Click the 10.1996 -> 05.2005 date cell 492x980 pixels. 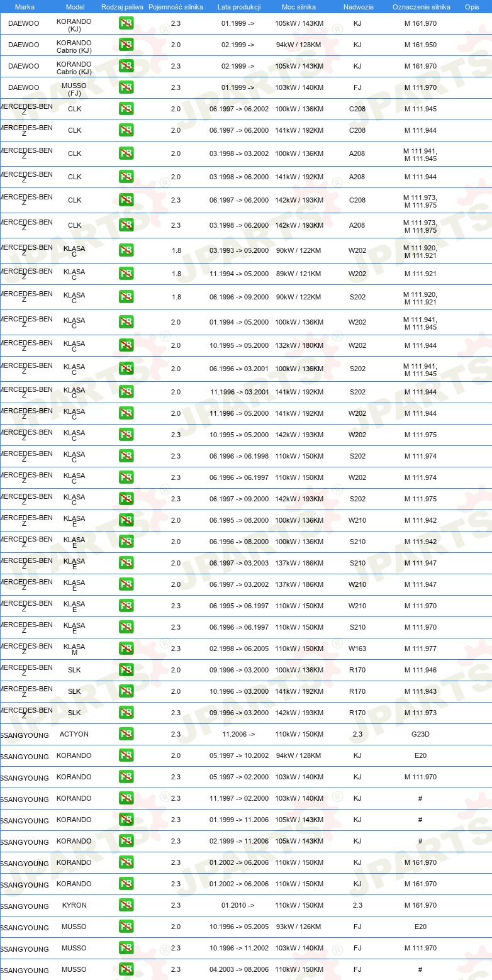tap(239, 927)
